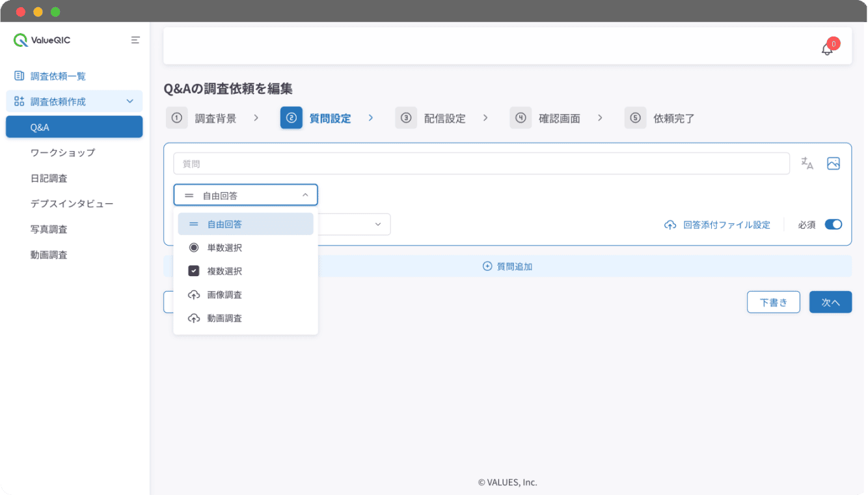This screenshot has width=868, height=495.
Task: Click the ValueQIC logo
Action: pyautogui.click(x=42, y=40)
